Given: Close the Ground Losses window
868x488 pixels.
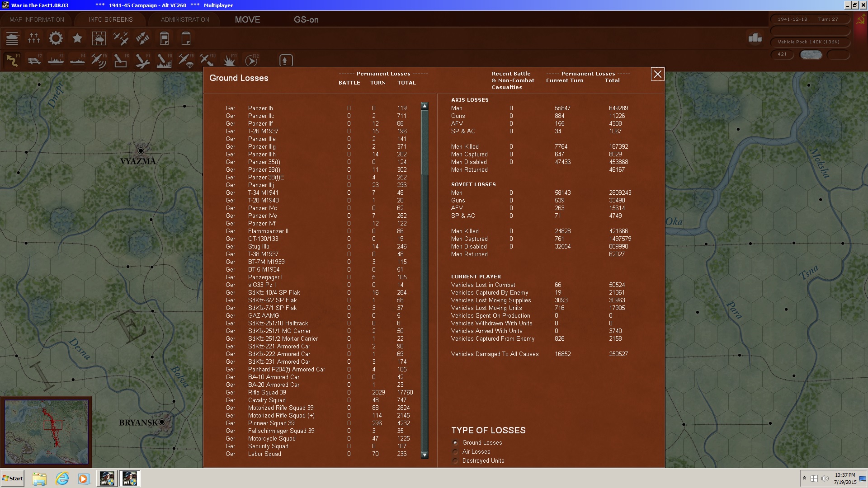Looking at the screenshot, I should tap(657, 74).
